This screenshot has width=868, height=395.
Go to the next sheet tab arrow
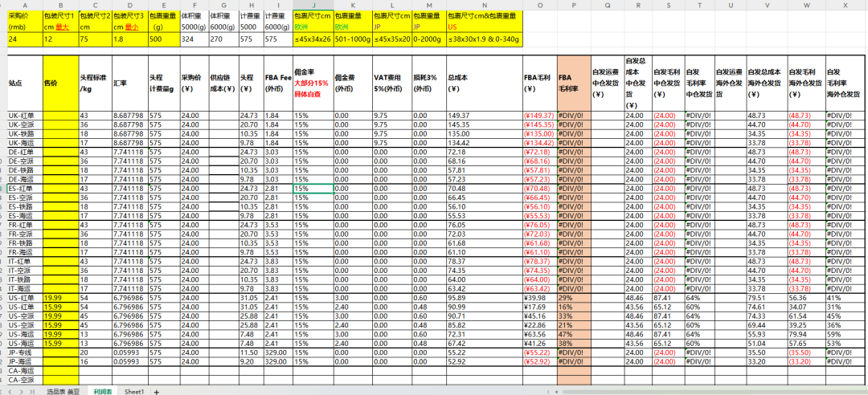tap(23, 391)
